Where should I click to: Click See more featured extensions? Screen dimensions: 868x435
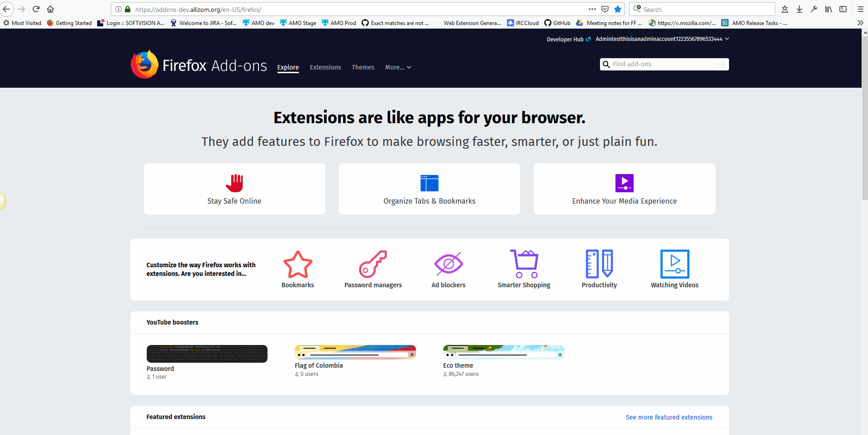(669, 417)
